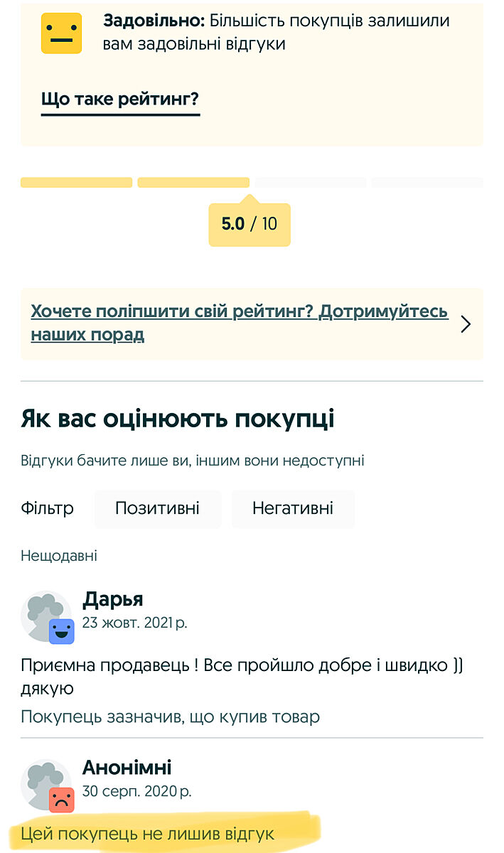Open the 'Що таке рейтинг?' link
Image resolution: width=504 pixels, height=853 pixels.
120,99
